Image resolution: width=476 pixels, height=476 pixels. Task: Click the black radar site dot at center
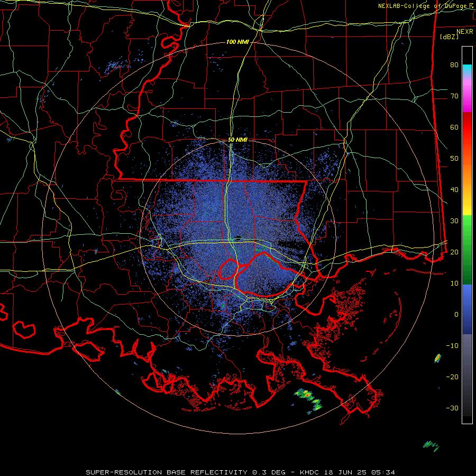(x=239, y=238)
